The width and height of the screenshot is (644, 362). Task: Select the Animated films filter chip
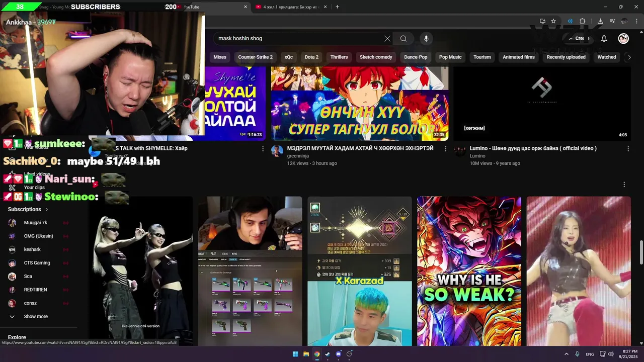[519, 57]
